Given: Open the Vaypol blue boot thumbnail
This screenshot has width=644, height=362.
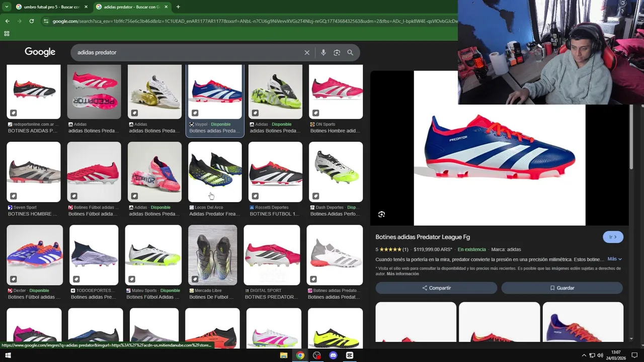Looking at the screenshot, I should [215, 92].
